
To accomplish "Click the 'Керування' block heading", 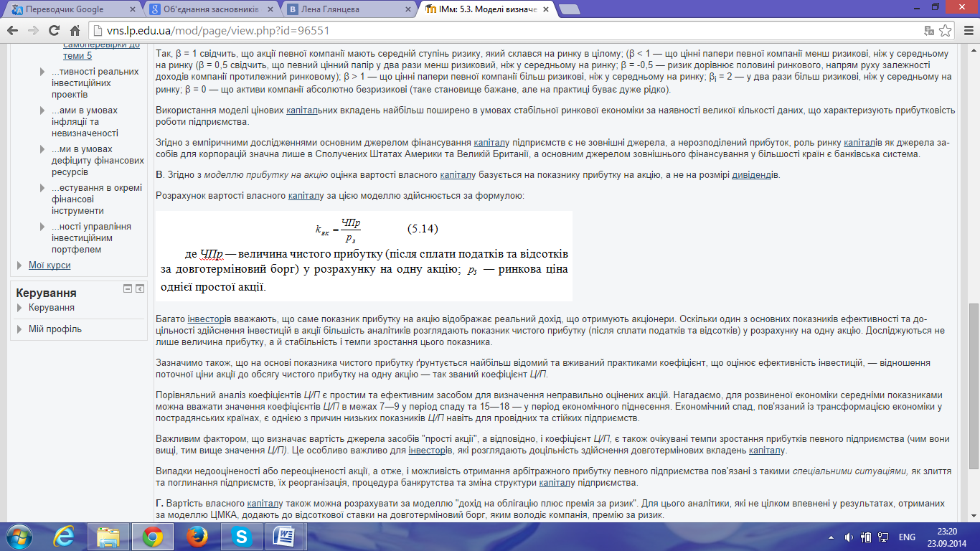I will [46, 293].
